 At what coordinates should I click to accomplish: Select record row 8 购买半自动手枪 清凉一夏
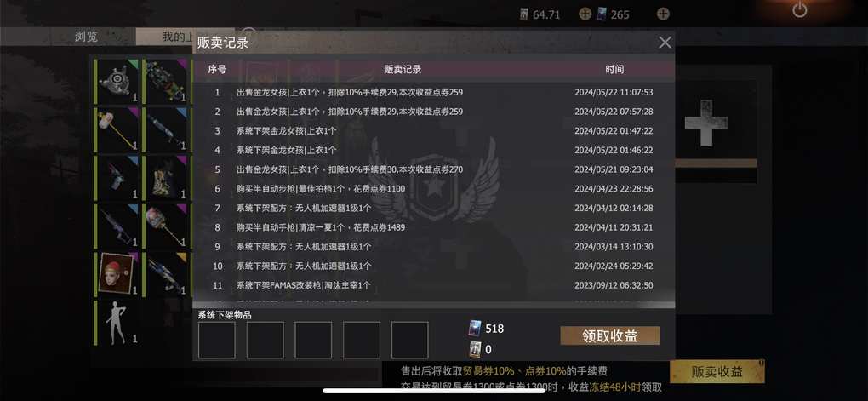point(433,227)
